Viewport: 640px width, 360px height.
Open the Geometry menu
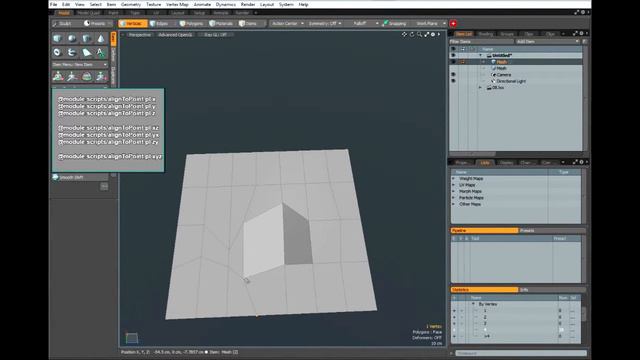131,4
